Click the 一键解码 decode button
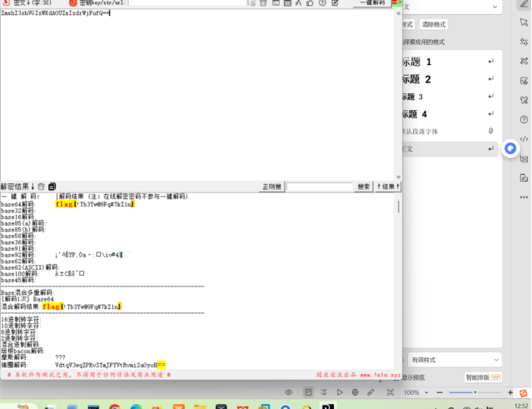532x409 pixels. coord(372,2)
